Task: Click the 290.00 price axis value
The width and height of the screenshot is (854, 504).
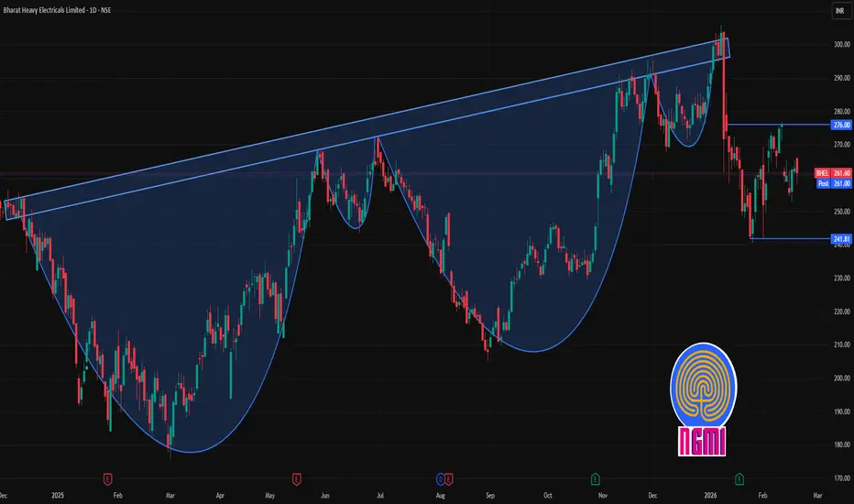Action: tap(841, 78)
